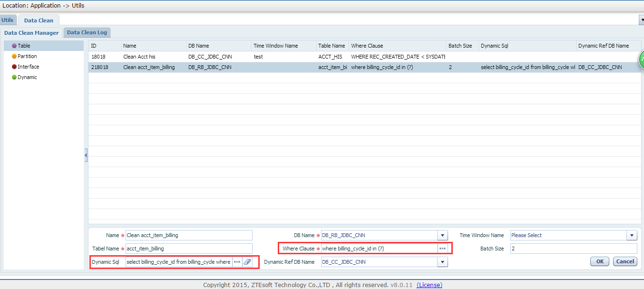Sort by Dynamic Sql column header

(527, 46)
